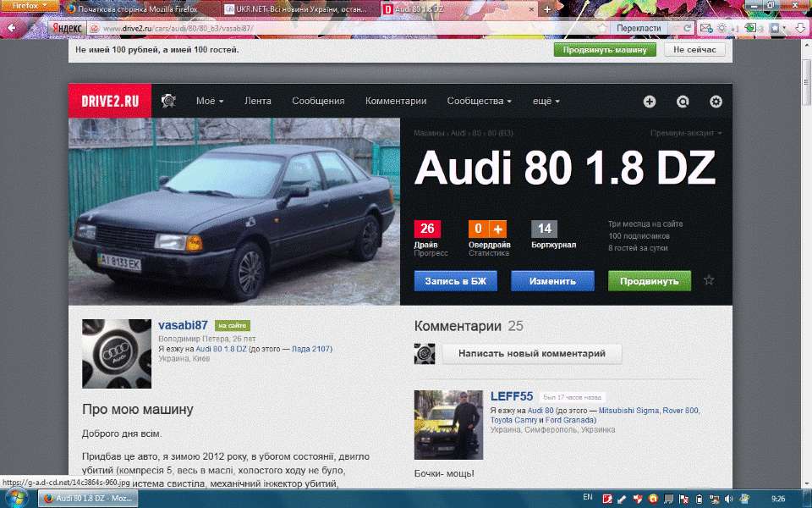Open the Комментарии menu item
Screen dimensions: 812x508
point(396,101)
